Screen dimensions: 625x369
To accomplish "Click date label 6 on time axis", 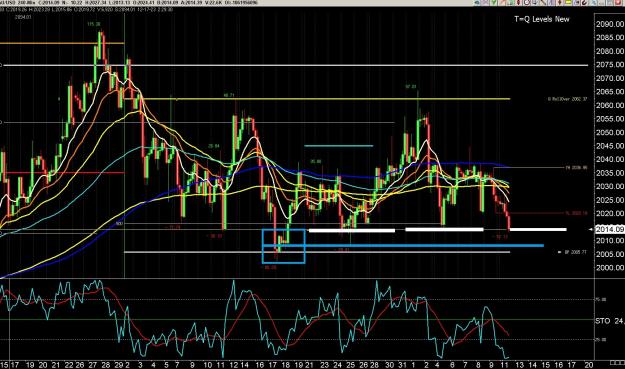I will (452, 365).
